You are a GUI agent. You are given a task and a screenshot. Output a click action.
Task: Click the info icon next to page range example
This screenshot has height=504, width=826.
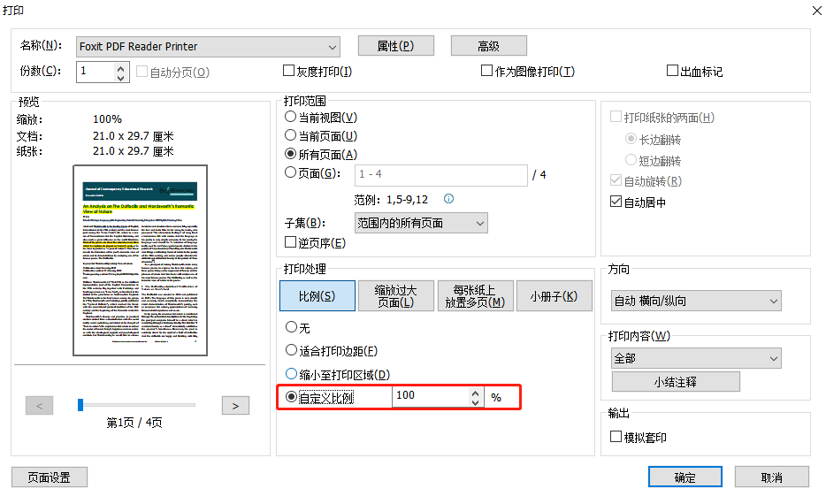point(448,199)
